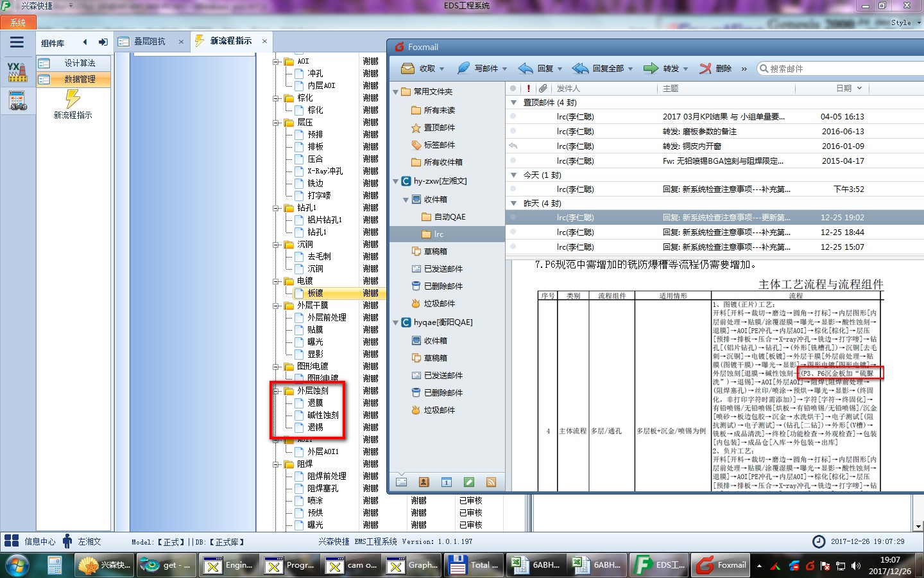Delete the mail with 删除 button
Screen dimensions: 924x578
[x=715, y=69]
